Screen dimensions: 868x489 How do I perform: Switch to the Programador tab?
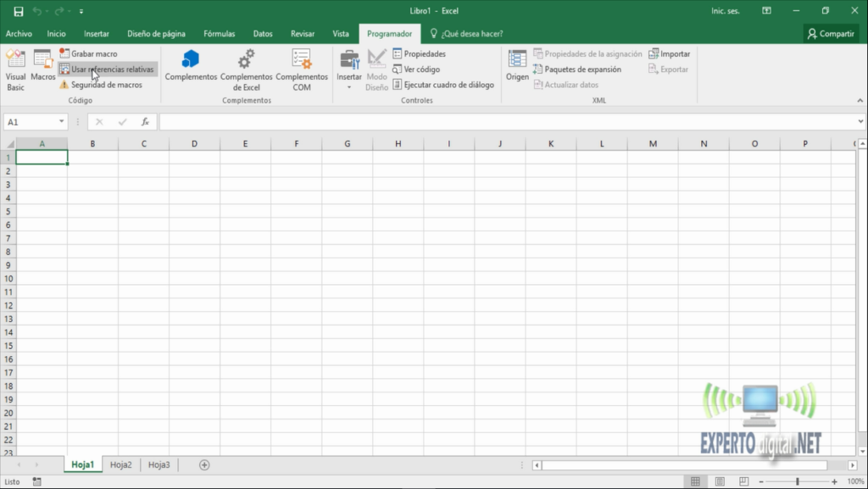[389, 33]
